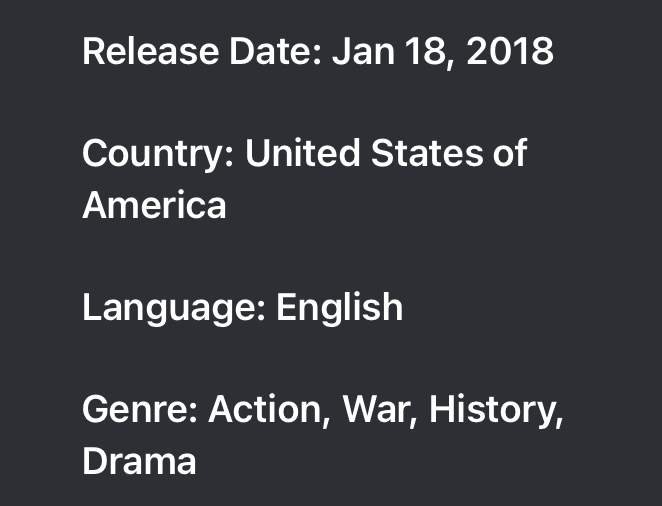This screenshot has height=506, width=662.
Task: Click the word of after States
Action: point(510,153)
